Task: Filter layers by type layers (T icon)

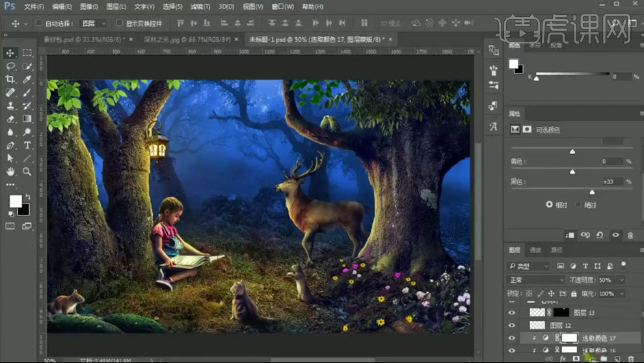Action: click(585, 266)
